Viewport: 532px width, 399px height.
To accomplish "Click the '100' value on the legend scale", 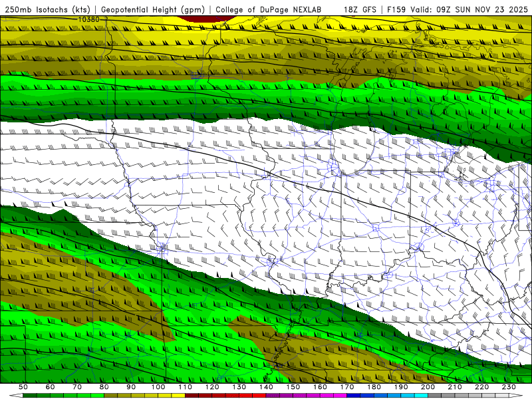I will point(158,387).
